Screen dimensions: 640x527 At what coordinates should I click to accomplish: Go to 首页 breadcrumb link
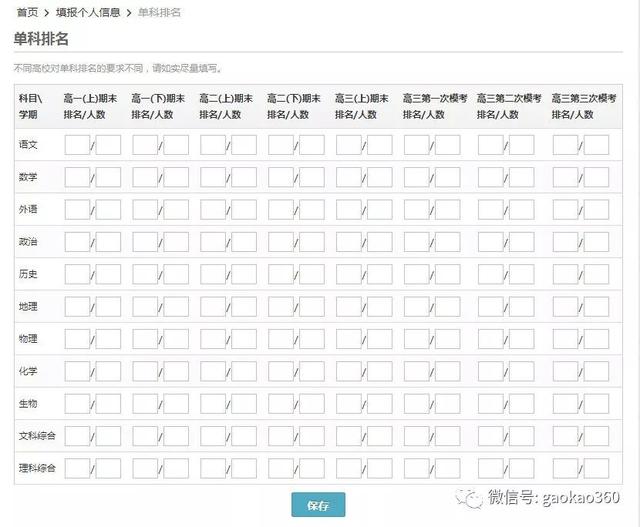[27, 13]
